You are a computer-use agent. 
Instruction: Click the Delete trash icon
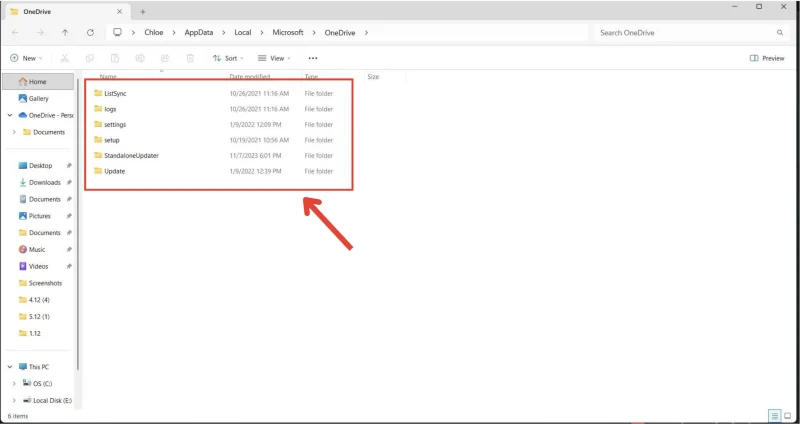tap(190, 58)
